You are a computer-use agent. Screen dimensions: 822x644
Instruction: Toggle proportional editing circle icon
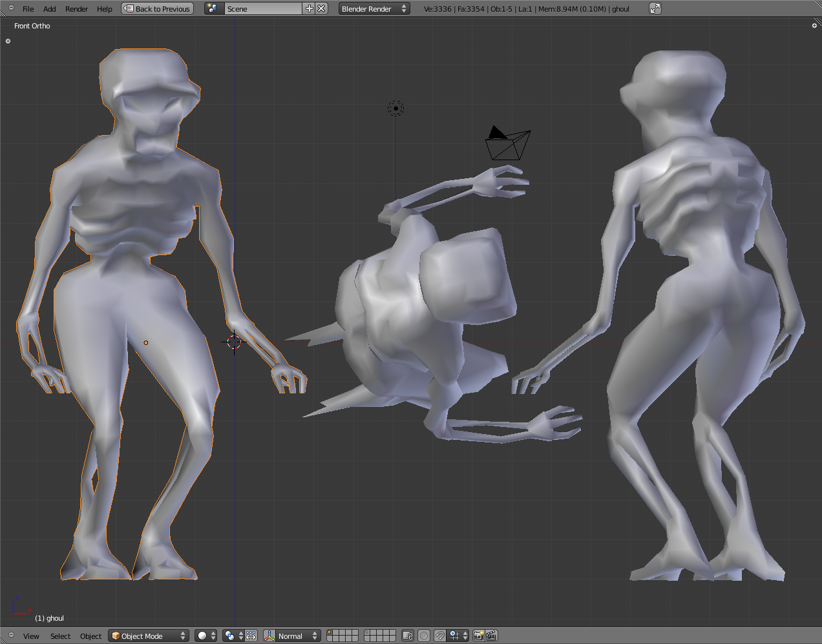tap(424, 636)
